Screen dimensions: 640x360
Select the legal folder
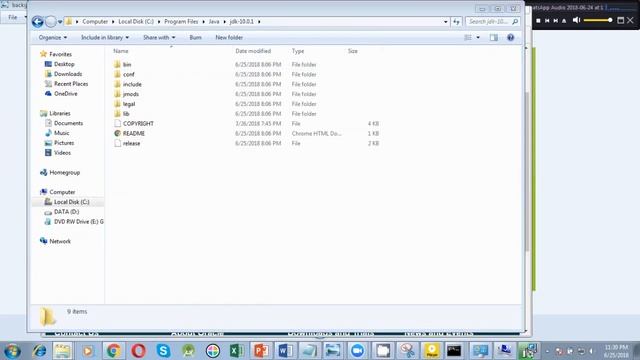click(x=129, y=104)
